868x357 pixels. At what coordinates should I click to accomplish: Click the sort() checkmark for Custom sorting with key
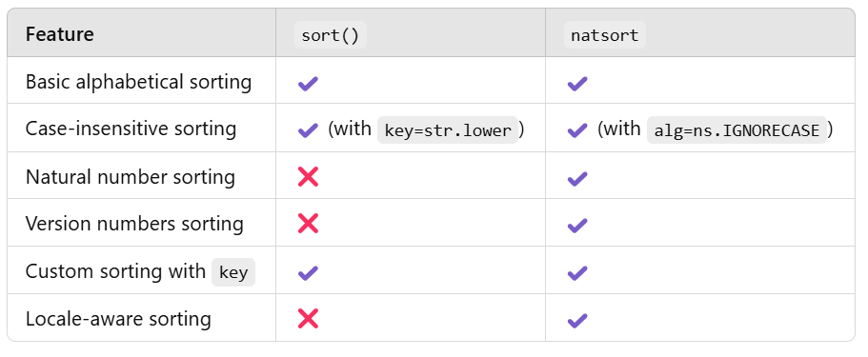tap(308, 272)
